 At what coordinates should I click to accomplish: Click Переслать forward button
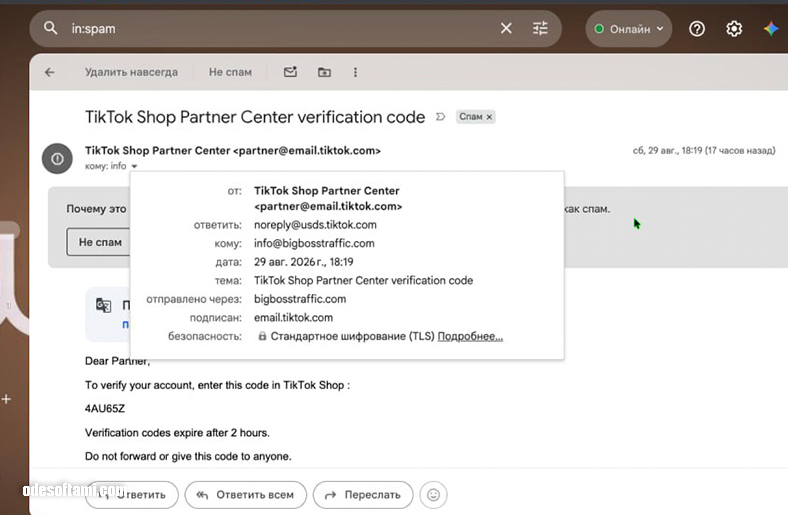363,495
